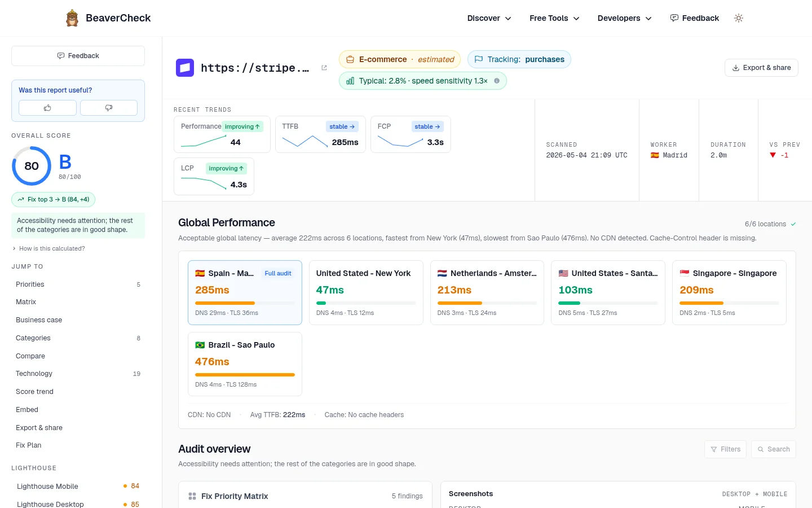The height and width of the screenshot is (508, 812).
Task: Click the Avg TTFB 222ms value
Action: (x=294, y=415)
